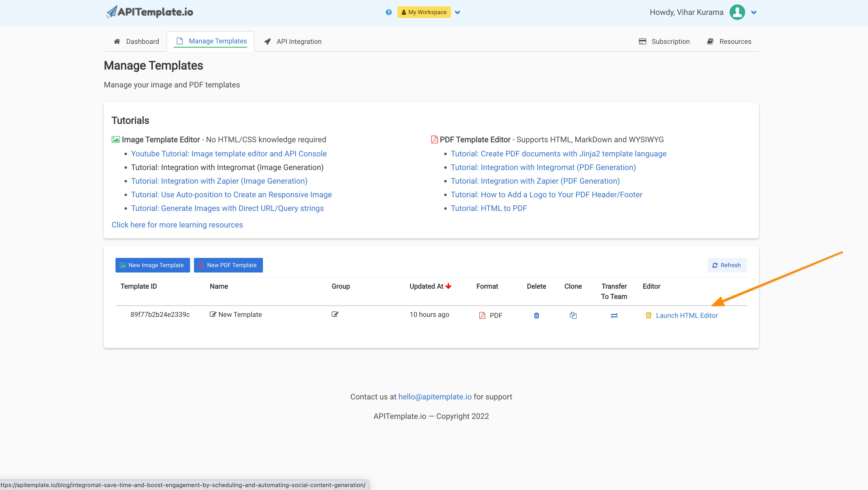Screen dimensions: 868x490
Task: Delete New Template with trash icon
Action: pyautogui.click(x=536, y=315)
